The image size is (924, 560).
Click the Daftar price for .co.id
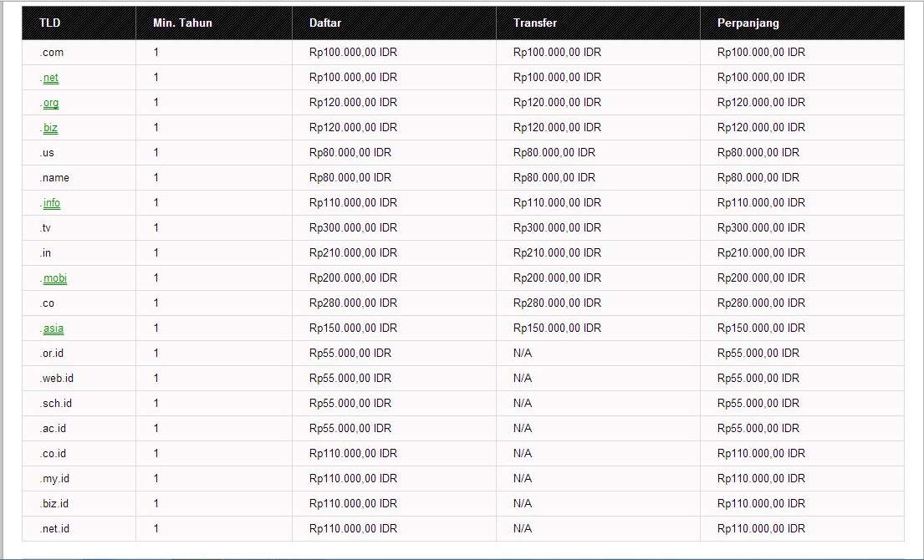coord(353,453)
